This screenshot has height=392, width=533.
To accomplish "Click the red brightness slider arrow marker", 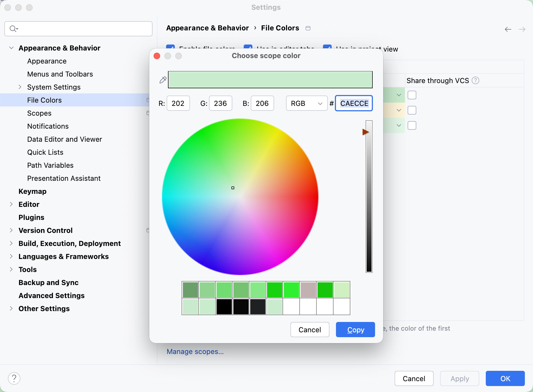I will (x=365, y=132).
